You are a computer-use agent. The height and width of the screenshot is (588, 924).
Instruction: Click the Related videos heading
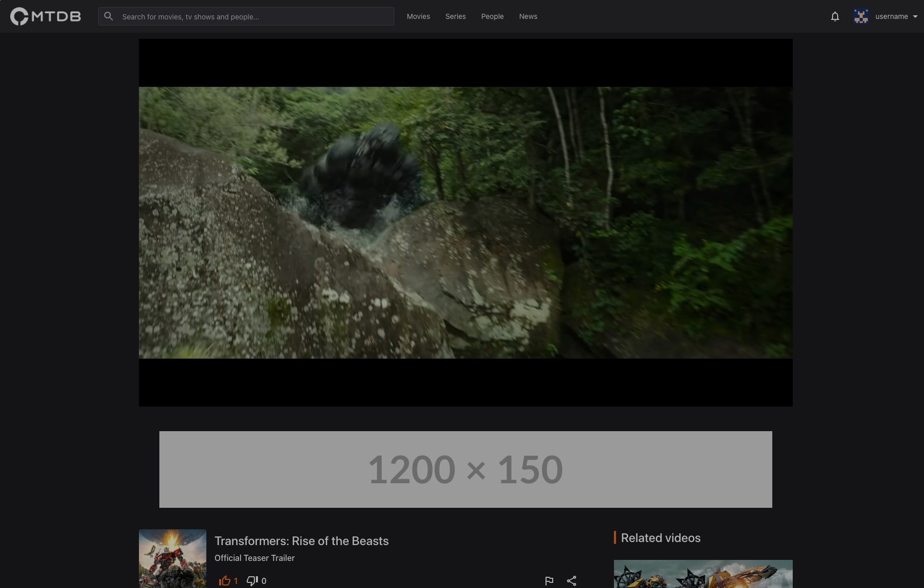[x=660, y=537]
